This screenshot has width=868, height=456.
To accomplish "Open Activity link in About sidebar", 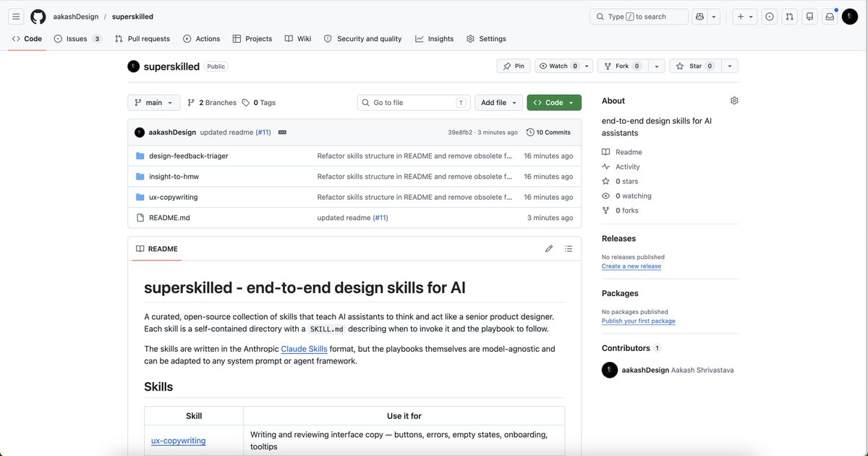I will pos(621,166).
